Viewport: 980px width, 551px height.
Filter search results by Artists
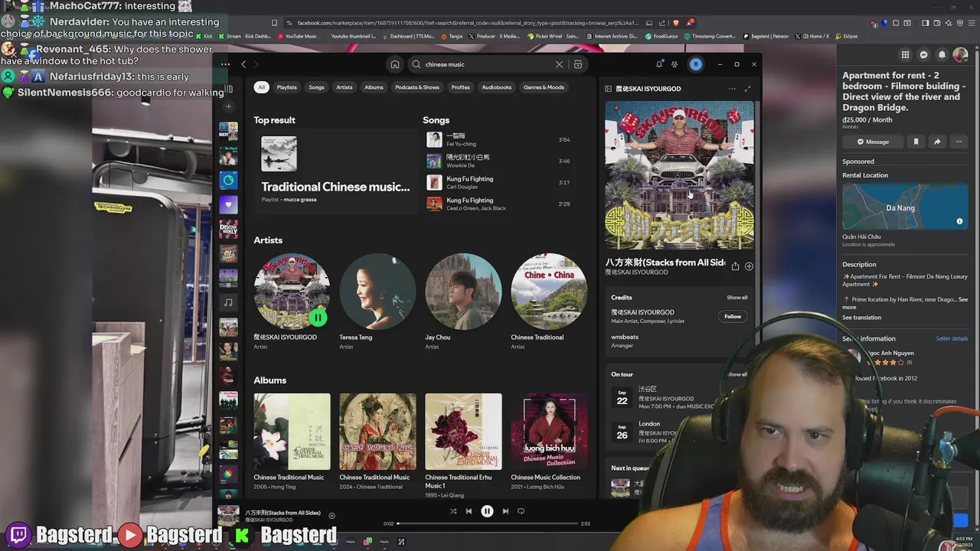pos(345,87)
